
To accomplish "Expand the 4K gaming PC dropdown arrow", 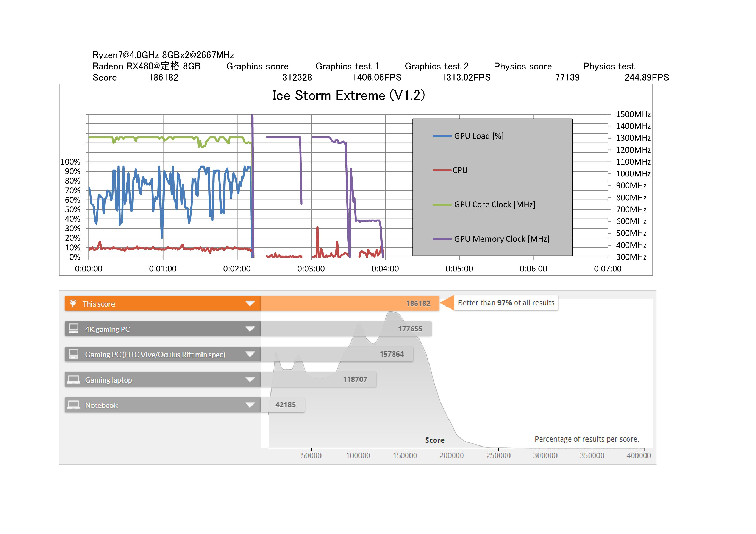I will pos(250,329).
